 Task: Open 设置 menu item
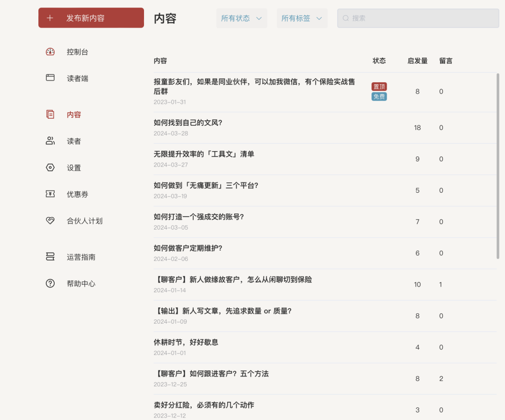pos(74,168)
